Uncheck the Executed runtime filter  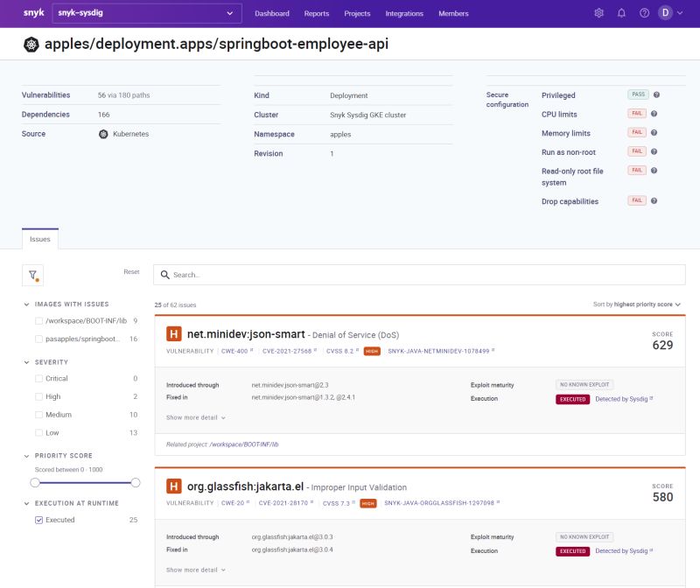point(38,520)
